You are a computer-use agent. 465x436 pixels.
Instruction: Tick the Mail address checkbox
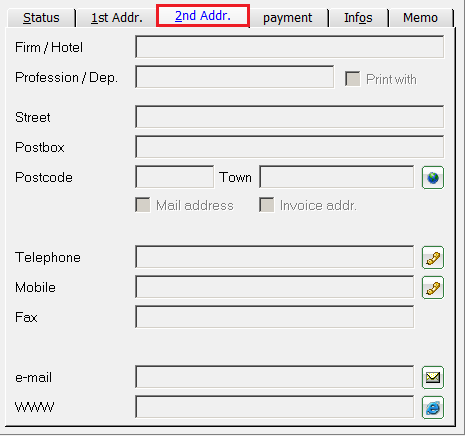pyautogui.click(x=143, y=205)
